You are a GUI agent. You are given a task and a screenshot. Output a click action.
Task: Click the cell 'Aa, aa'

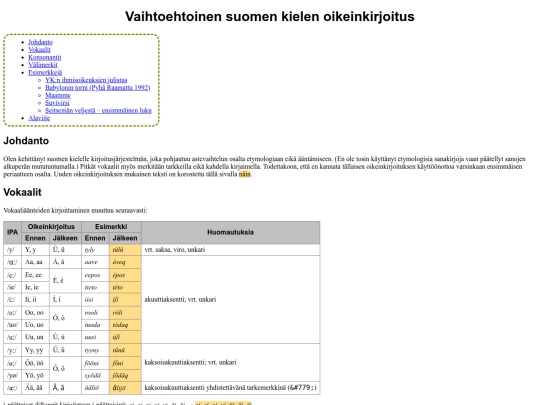coord(35,262)
